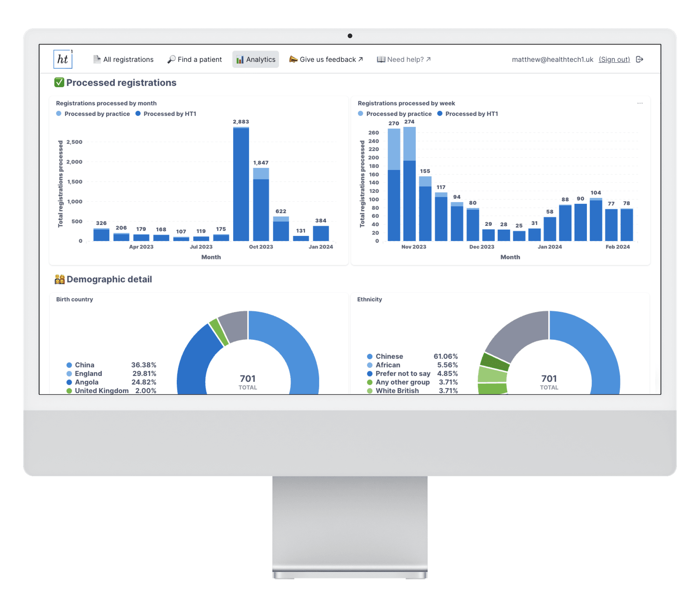Viewport: 700px width, 605px height.
Task: Click the 701 TOTAL in Ethnicity donut
Action: (x=549, y=382)
